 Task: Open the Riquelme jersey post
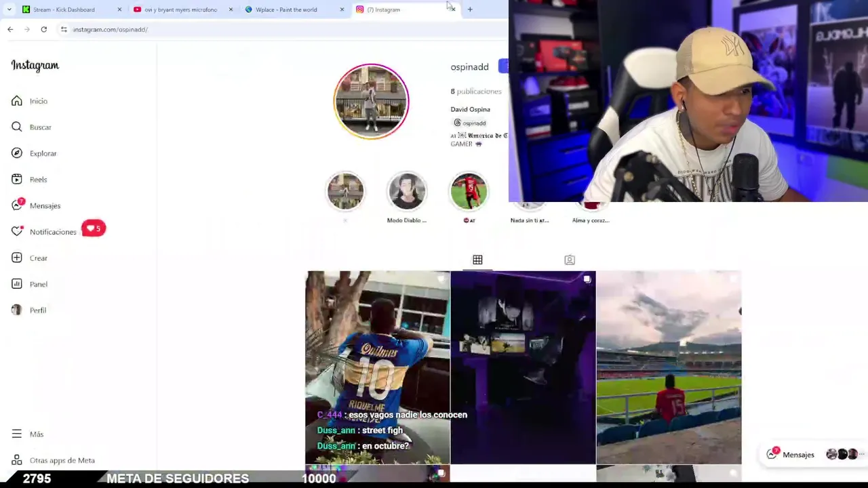tap(378, 367)
